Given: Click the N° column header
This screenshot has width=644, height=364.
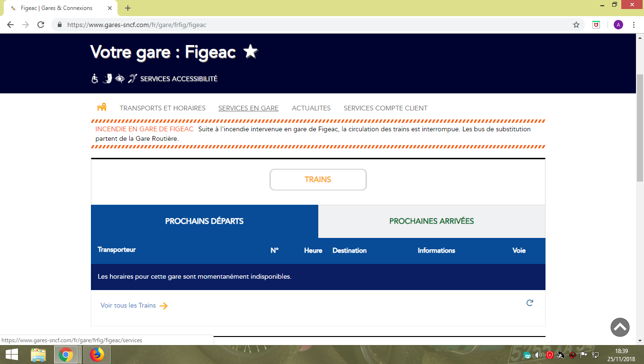Looking at the screenshot, I should tap(275, 250).
